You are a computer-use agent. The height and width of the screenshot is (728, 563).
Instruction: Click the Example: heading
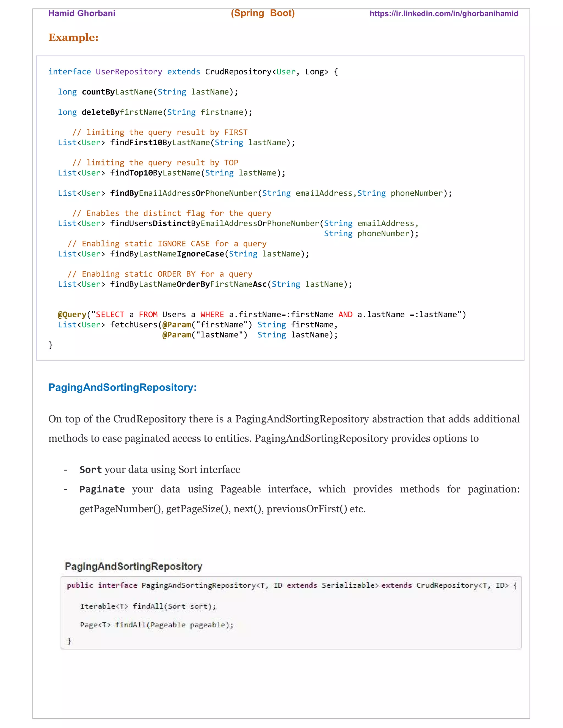(73, 37)
